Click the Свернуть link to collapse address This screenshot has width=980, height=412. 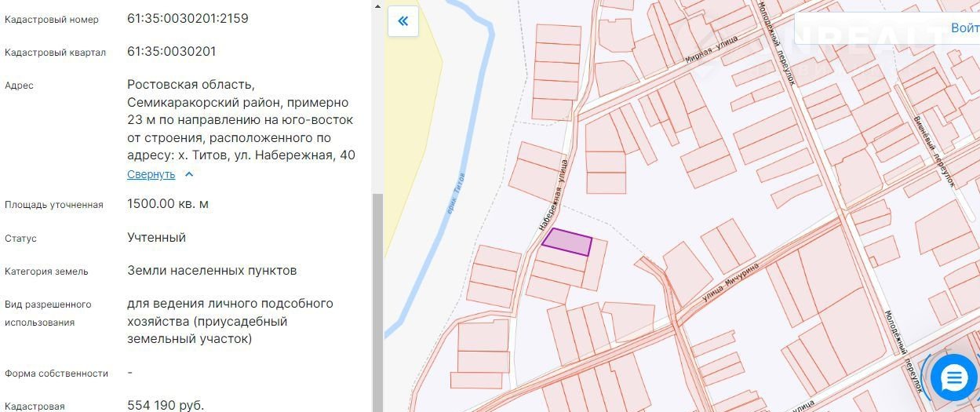[x=151, y=174]
